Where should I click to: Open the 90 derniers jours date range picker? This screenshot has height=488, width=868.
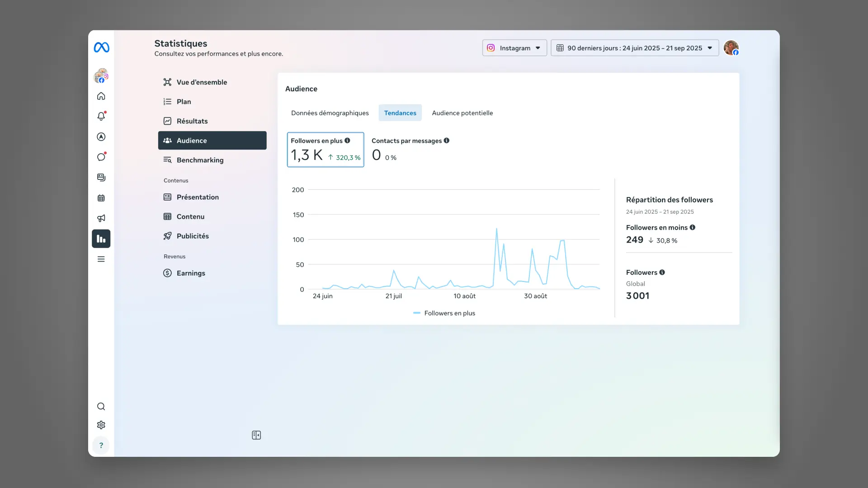point(634,48)
